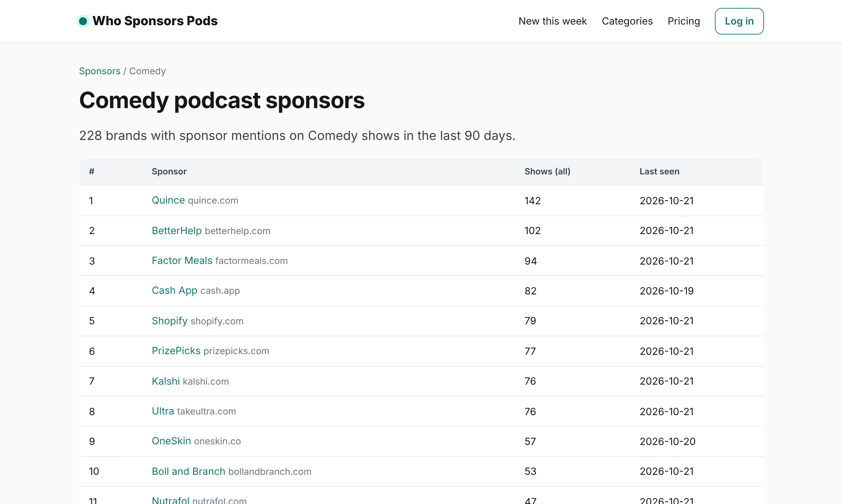Click the 142 shows count for Quince

click(532, 201)
